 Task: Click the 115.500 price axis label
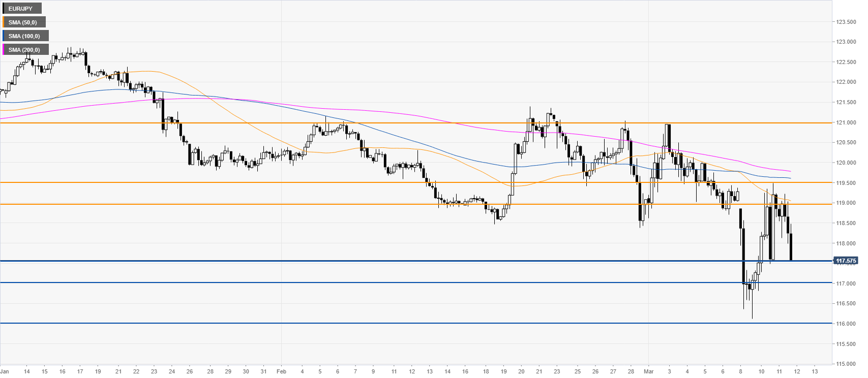click(x=846, y=344)
